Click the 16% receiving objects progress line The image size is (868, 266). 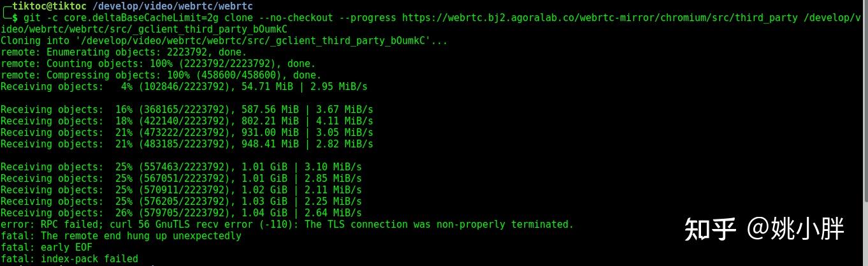point(187,110)
